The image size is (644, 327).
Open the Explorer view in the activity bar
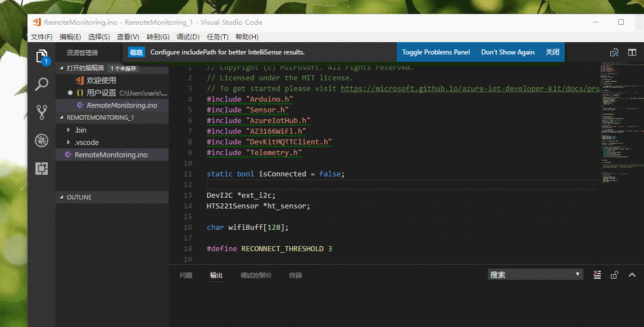pos(41,56)
